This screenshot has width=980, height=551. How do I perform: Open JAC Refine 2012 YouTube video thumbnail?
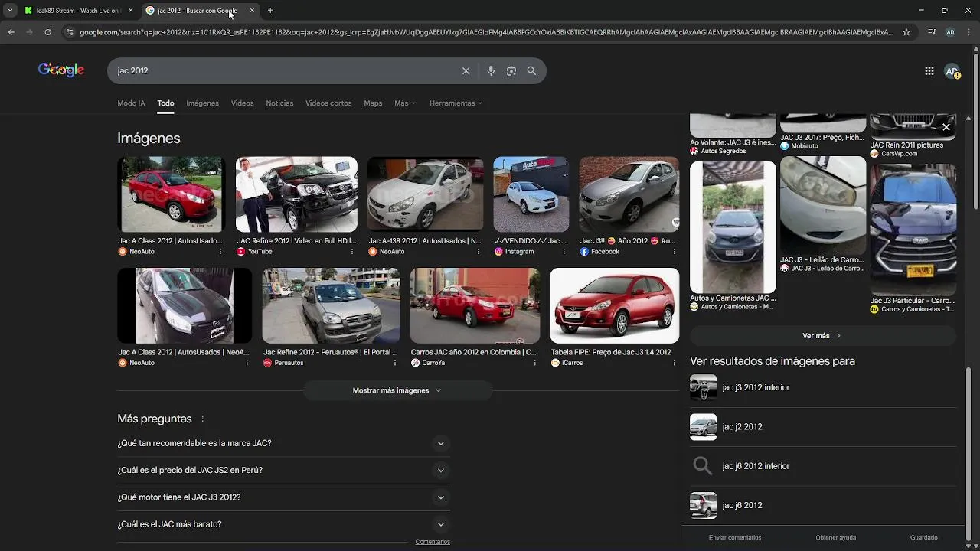(296, 194)
